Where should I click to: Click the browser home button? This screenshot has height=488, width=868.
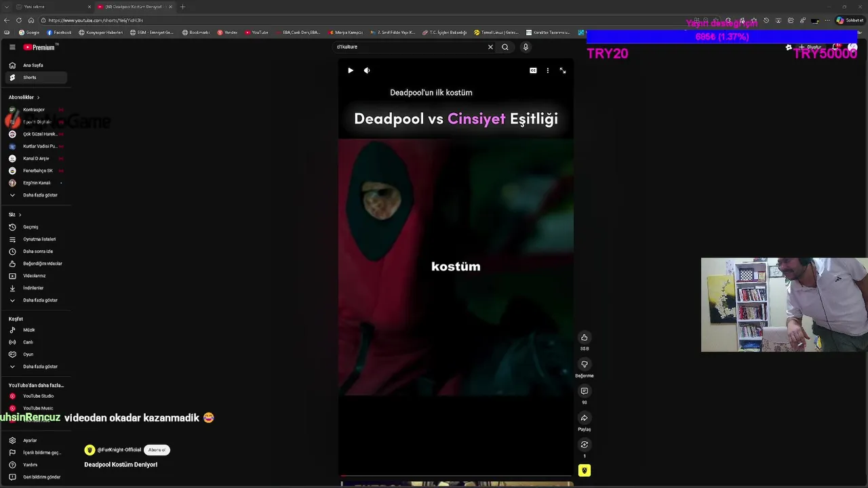point(31,20)
